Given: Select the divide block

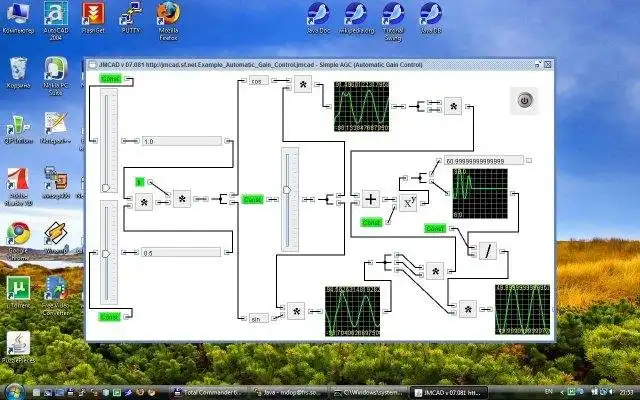Looking at the screenshot, I should point(488,251).
